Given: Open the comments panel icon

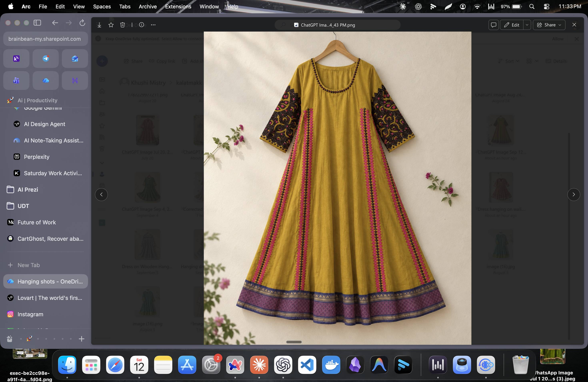Looking at the screenshot, I should coord(493,25).
